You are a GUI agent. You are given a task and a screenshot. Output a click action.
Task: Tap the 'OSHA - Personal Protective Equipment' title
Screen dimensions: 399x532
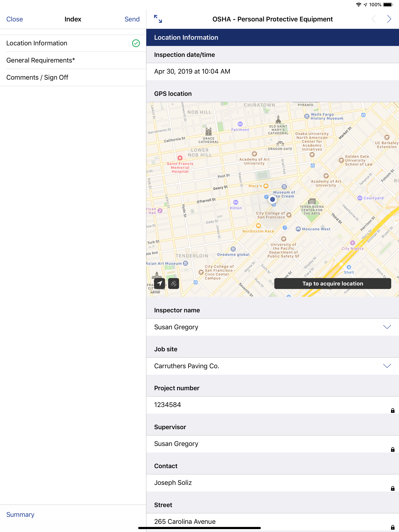point(272,19)
